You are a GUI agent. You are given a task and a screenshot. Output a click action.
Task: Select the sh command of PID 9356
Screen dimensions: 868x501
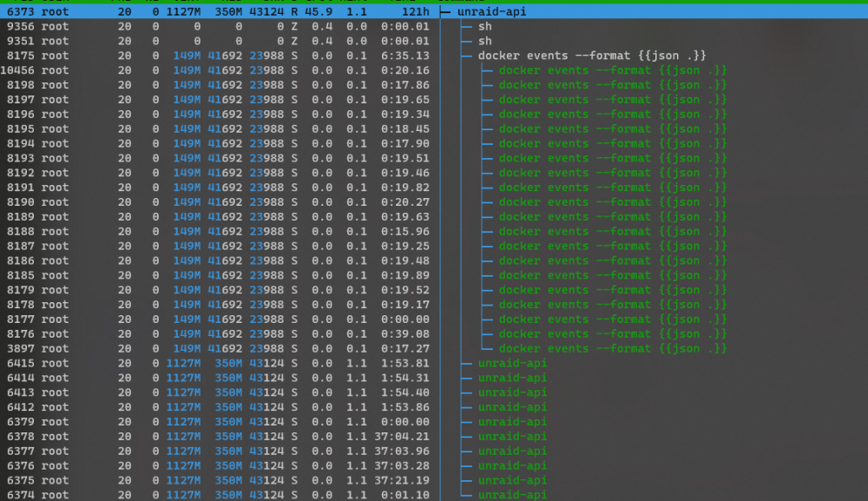click(x=485, y=26)
